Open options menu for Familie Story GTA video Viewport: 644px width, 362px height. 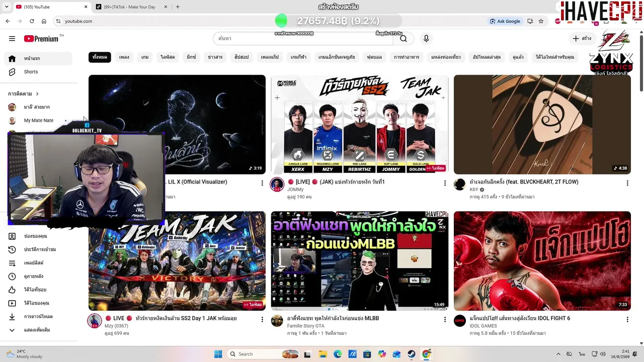(445, 319)
